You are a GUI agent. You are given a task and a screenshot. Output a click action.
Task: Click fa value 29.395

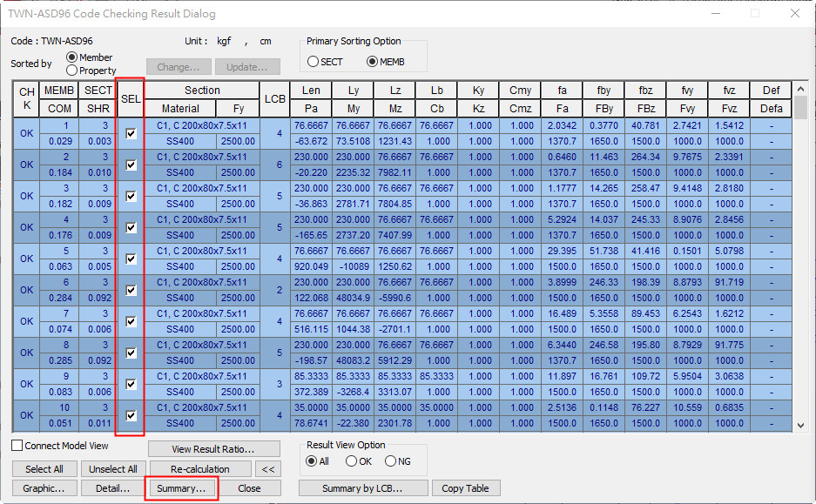562,251
